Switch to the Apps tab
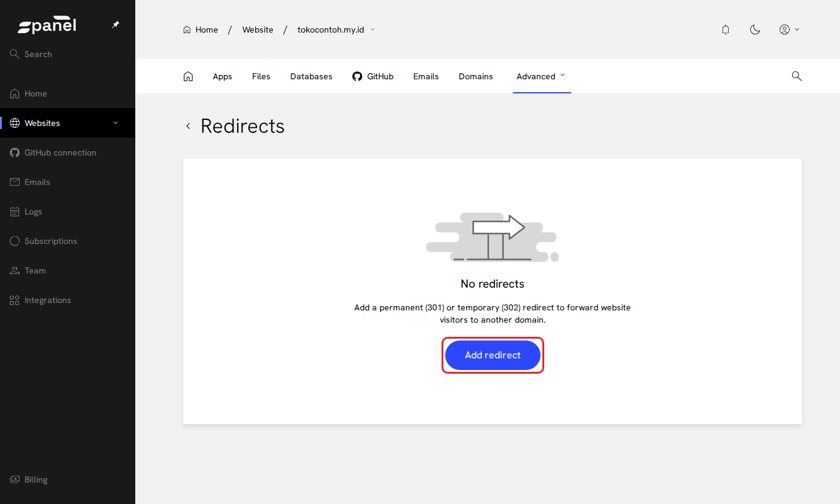Screen dimensions: 840x504 coord(223,76)
